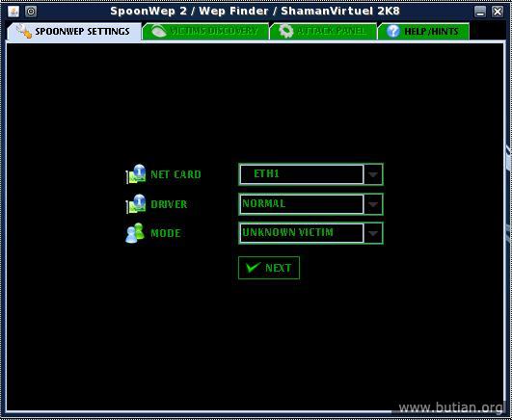Go to the Attack Panel tab

(x=323, y=32)
